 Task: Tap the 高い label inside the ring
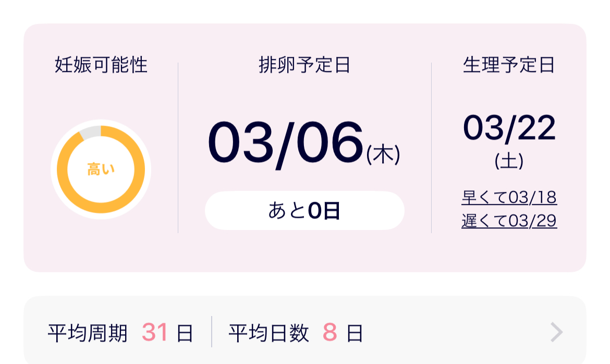coord(101,169)
